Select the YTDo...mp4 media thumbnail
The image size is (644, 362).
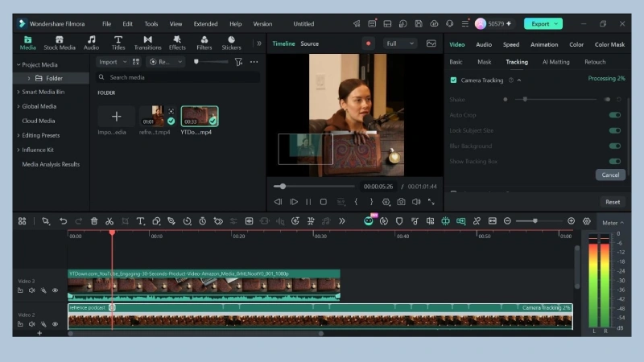click(199, 116)
